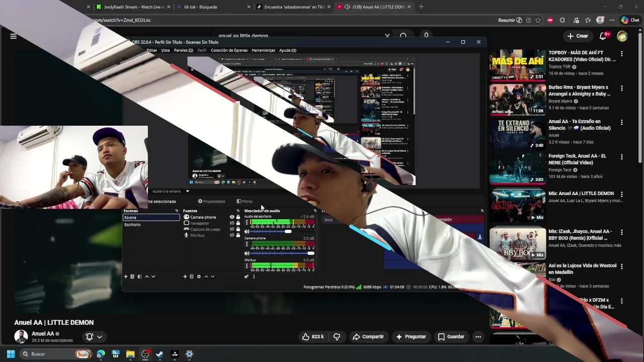Click the Crear button on YouTube
The width and height of the screenshot is (644, 362).
(x=578, y=36)
